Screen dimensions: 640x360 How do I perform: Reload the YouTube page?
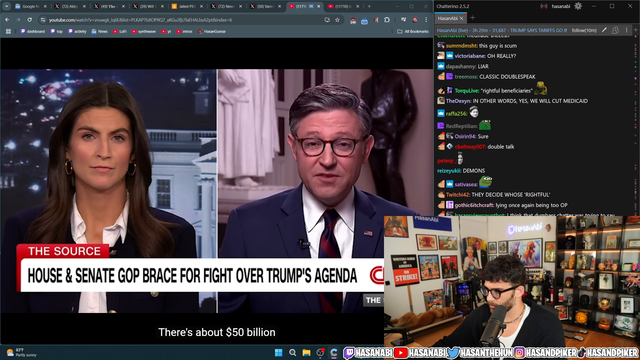(x=29, y=20)
